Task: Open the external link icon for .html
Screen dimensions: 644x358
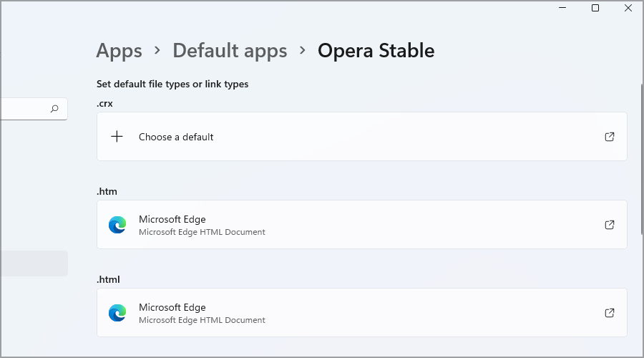Action: pos(610,313)
